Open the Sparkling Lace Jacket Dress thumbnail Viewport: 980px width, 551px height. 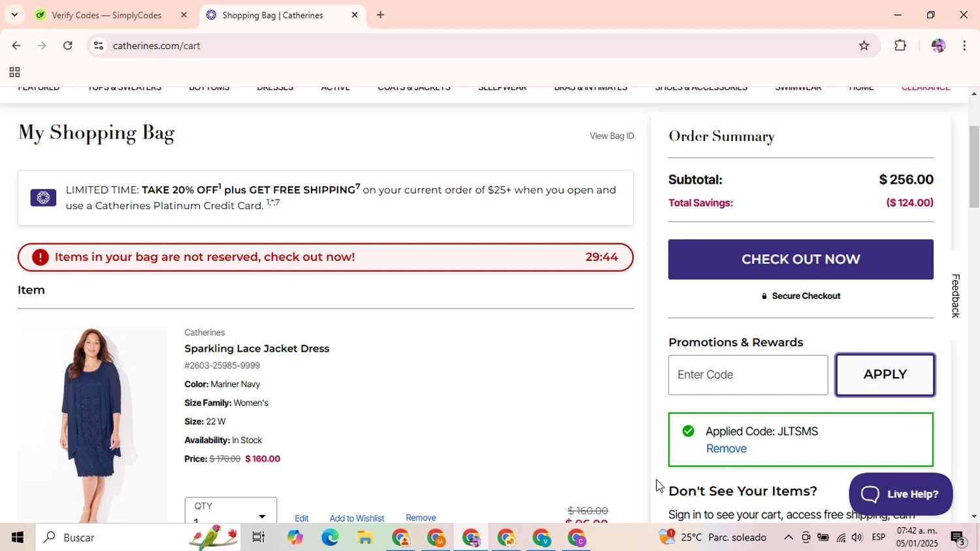(x=92, y=424)
